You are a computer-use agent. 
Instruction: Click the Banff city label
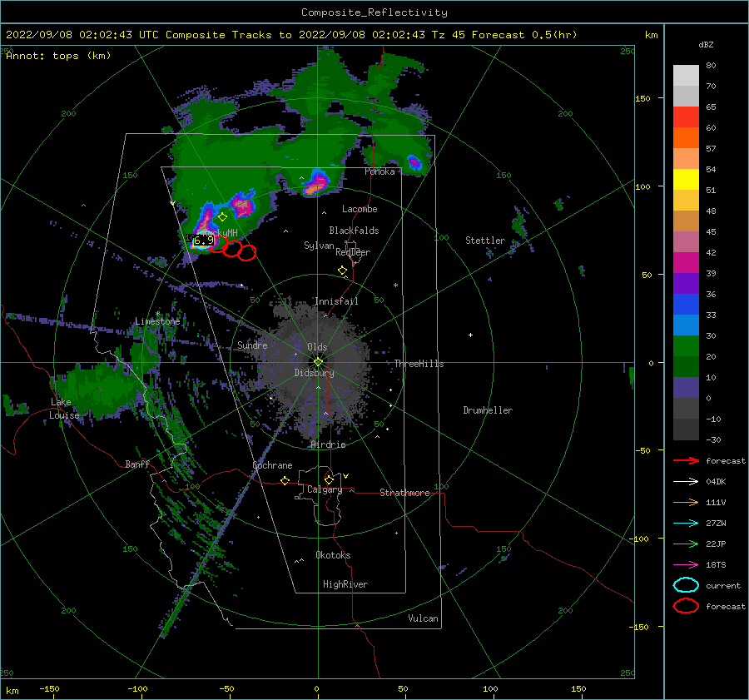pos(137,464)
